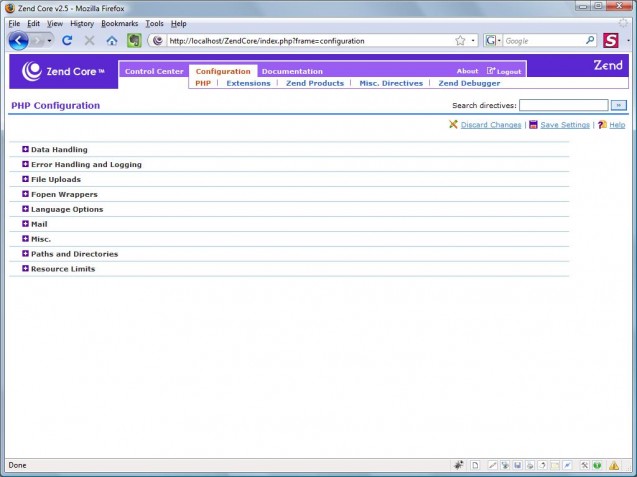The image size is (637, 477).
Task: Expand the Language Options section
Action: (x=25, y=209)
